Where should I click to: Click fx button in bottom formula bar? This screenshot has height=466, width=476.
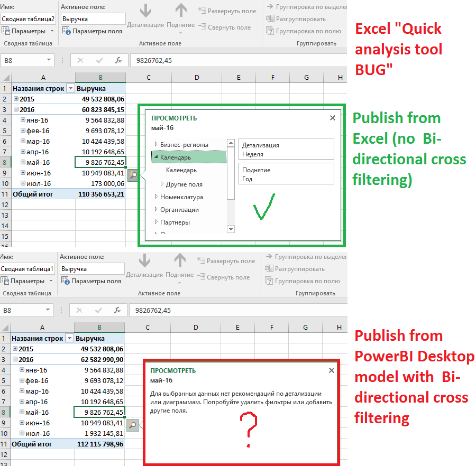pos(117,310)
